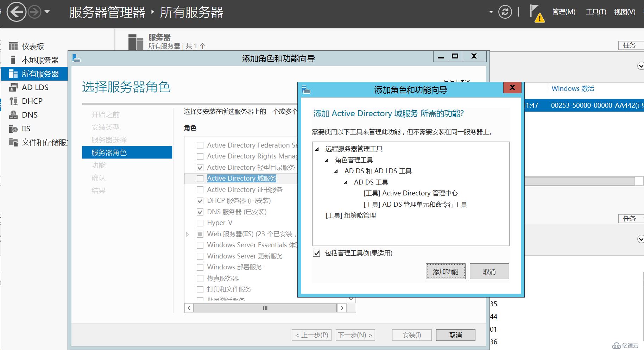Check 打印和文件服务 role
Screen dimensions: 644x350
coord(200,289)
